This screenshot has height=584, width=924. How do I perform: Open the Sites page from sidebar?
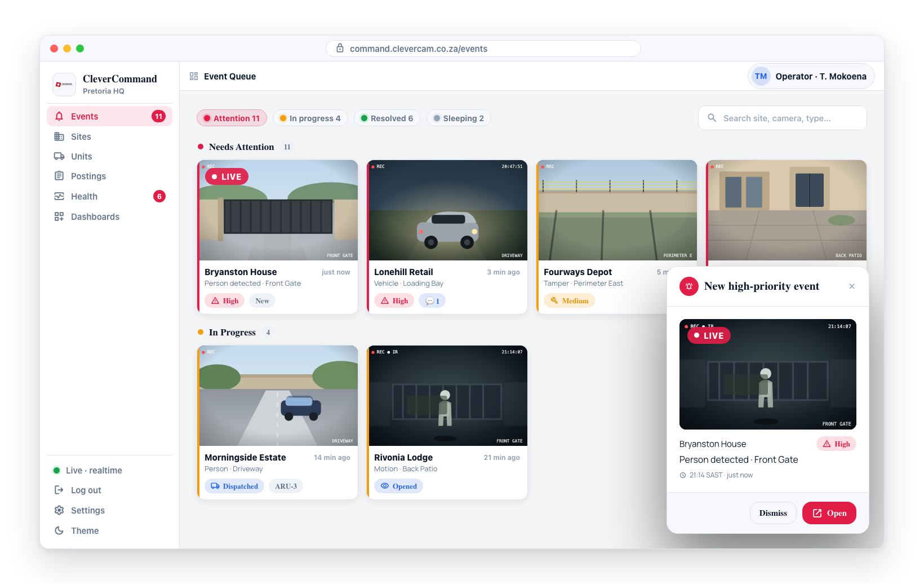click(109, 136)
